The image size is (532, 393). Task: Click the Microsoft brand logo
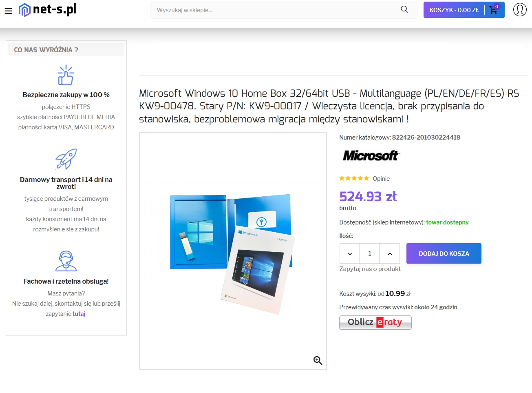[371, 155]
